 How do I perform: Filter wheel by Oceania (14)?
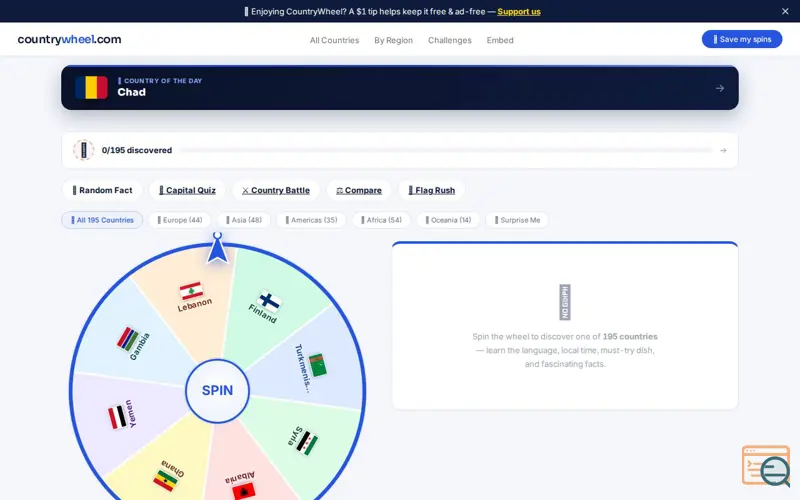pos(448,220)
